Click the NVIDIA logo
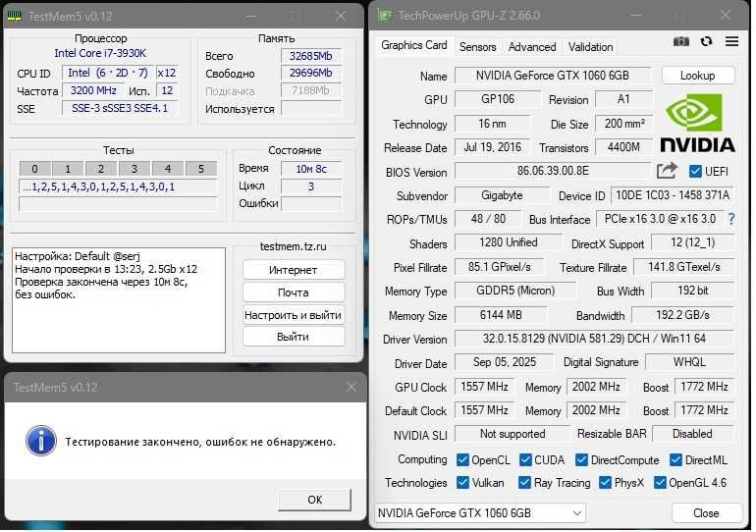Screen dimensions: 756x532 click(697, 124)
